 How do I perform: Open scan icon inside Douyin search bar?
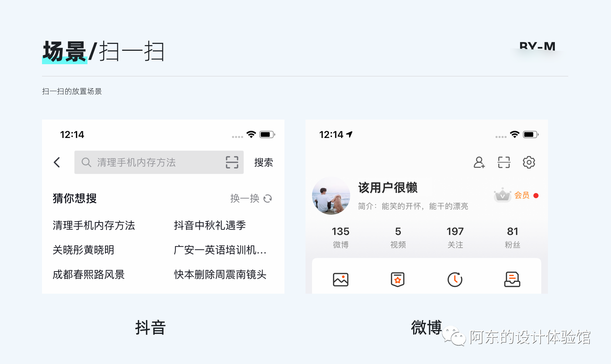[x=232, y=162]
